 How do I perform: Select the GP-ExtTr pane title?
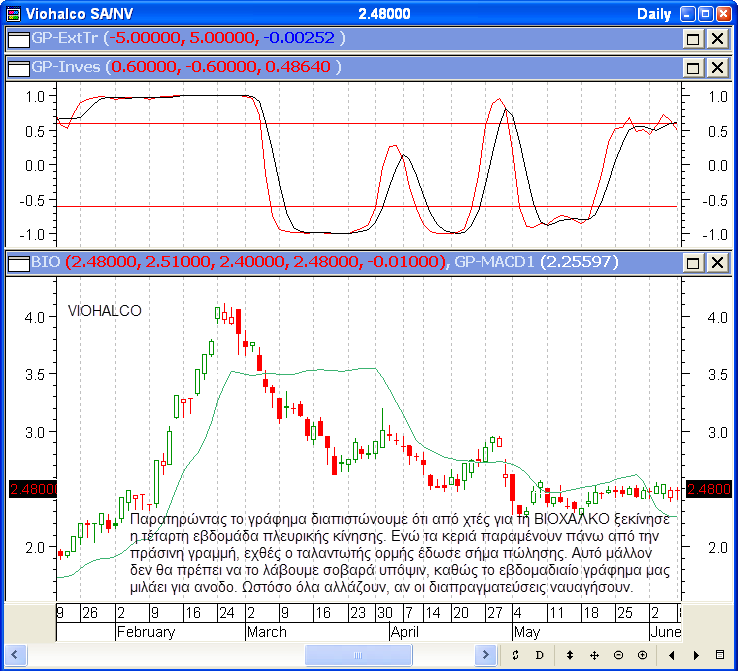pyautogui.click(x=64, y=38)
